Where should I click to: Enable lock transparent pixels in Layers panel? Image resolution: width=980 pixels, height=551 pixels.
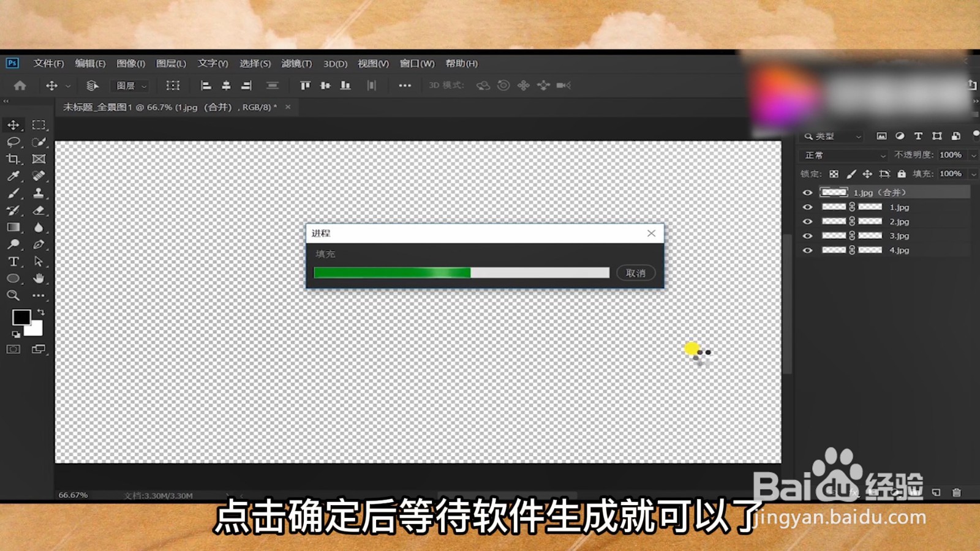[x=833, y=174]
